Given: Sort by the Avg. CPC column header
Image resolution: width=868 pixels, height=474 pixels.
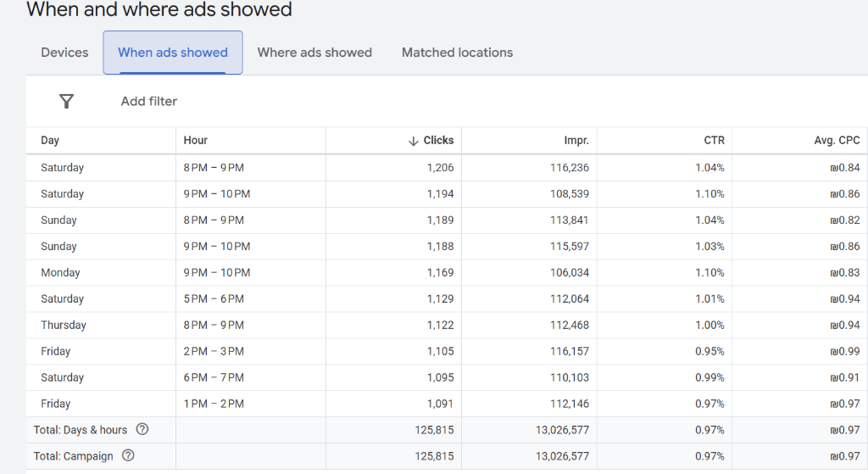Looking at the screenshot, I should pos(837,140).
